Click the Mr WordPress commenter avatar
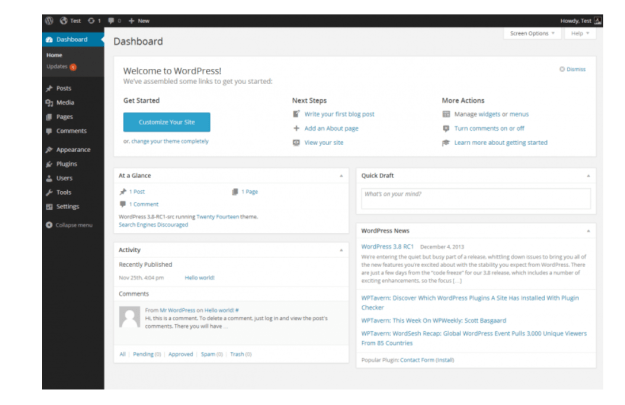 click(x=130, y=317)
